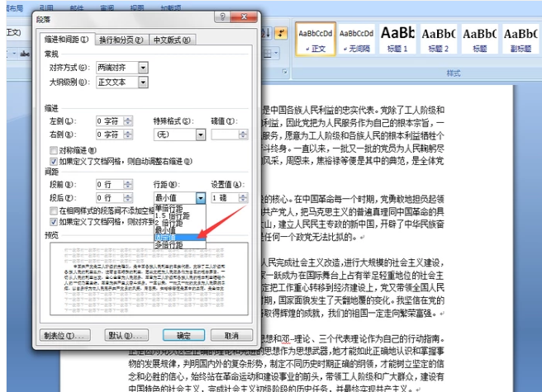
Task: Open the 特殊格式 special format dropdown
Action: (200, 134)
